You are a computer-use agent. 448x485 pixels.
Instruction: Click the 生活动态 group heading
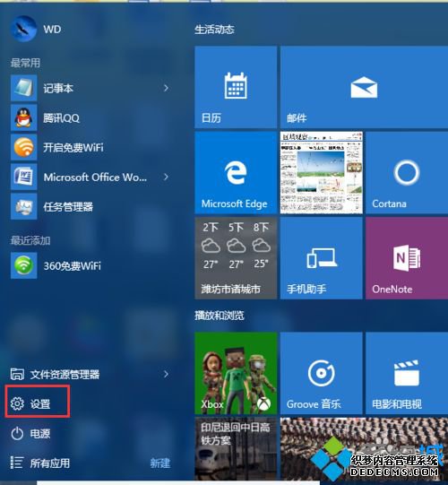pyautogui.click(x=214, y=30)
